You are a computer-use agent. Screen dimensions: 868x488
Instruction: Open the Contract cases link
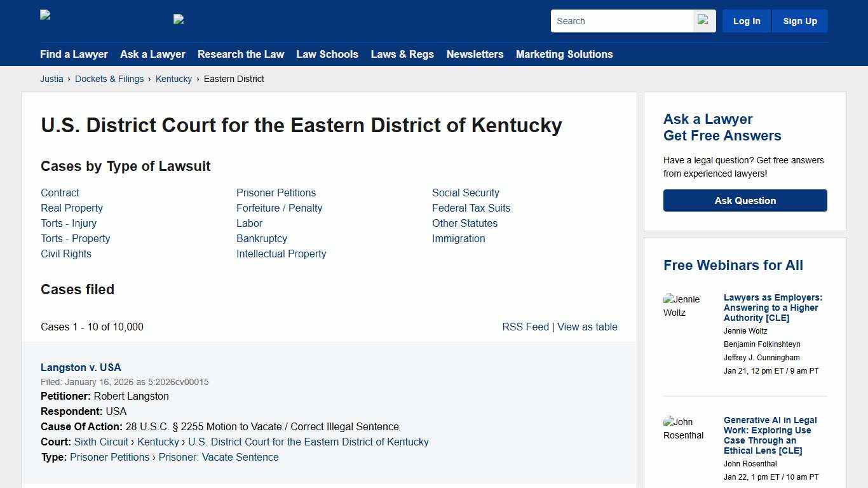pyautogui.click(x=60, y=193)
